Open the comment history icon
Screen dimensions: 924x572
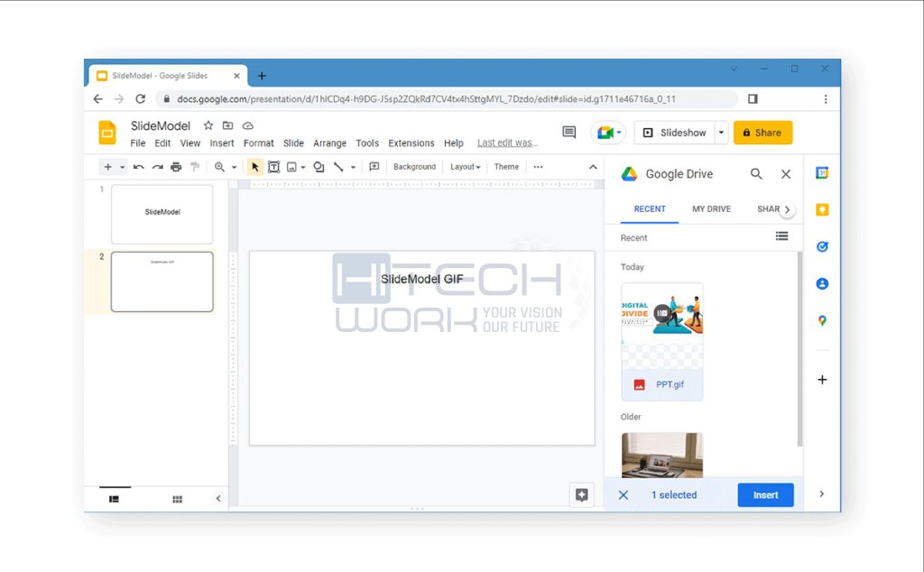click(568, 132)
